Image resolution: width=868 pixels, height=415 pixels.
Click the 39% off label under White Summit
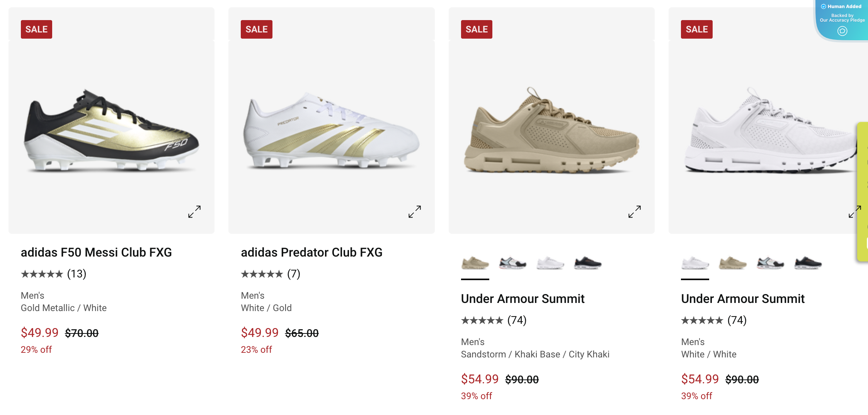click(696, 396)
